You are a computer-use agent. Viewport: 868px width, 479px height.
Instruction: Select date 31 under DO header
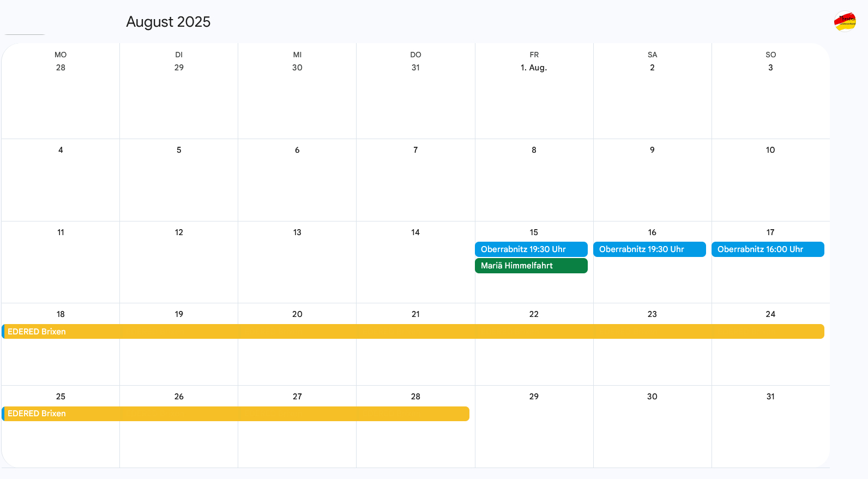coord(415,68)
